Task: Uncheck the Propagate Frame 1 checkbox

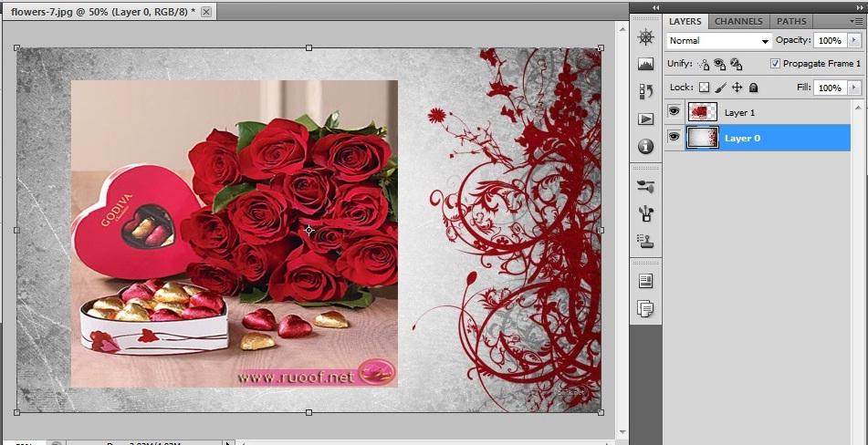Action: coord(775,64)
